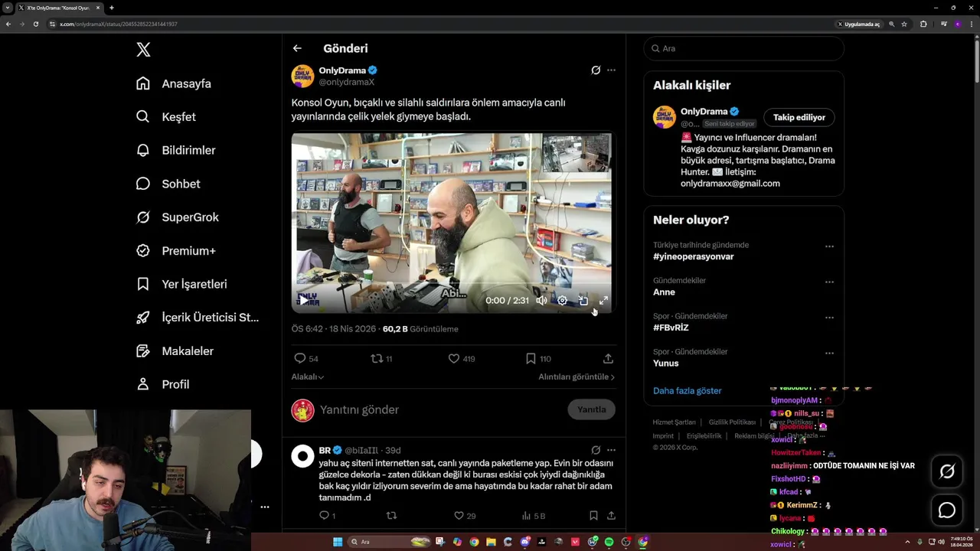Open three-dot menu on BR's reply
The height and width of the screenshot is (551, 980).
click(x=611, y=450)
